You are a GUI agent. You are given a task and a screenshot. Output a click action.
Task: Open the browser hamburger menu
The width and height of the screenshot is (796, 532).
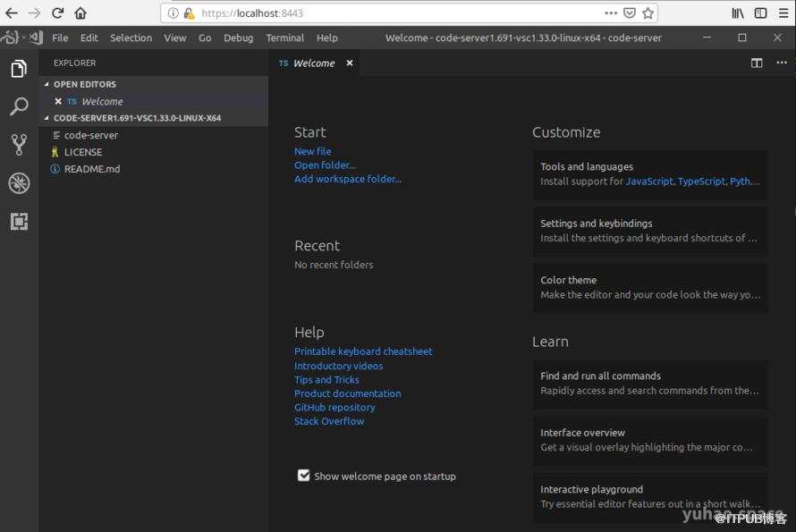coord(783,13)
